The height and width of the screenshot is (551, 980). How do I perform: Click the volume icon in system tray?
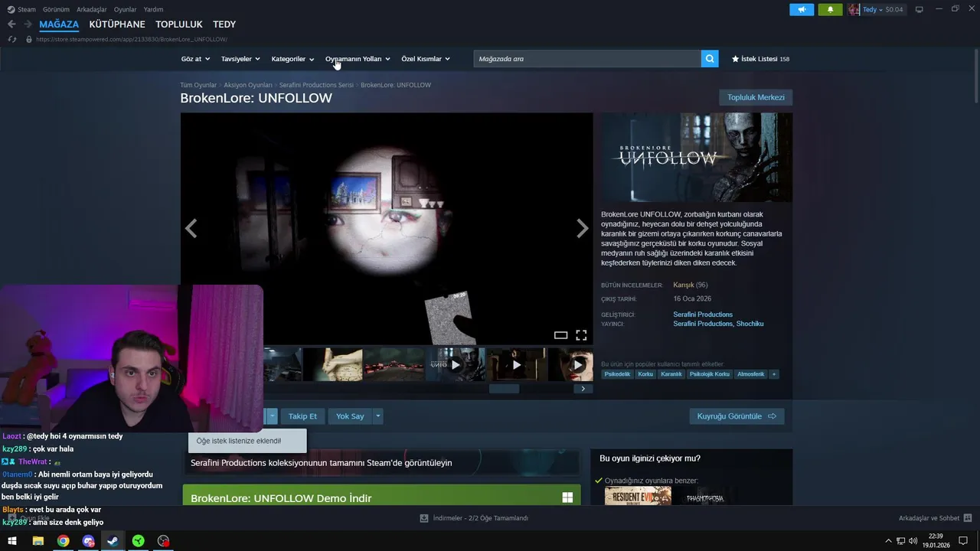click(913, 541)
